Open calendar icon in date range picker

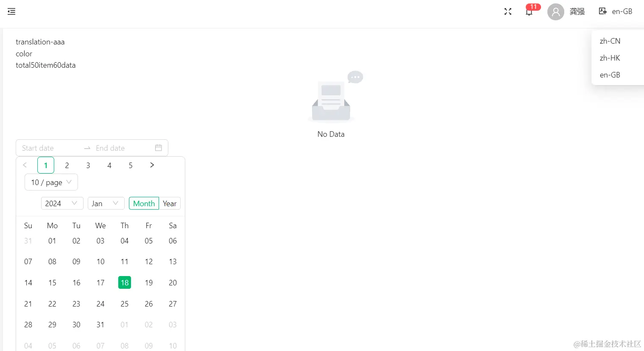pos(159,148)
